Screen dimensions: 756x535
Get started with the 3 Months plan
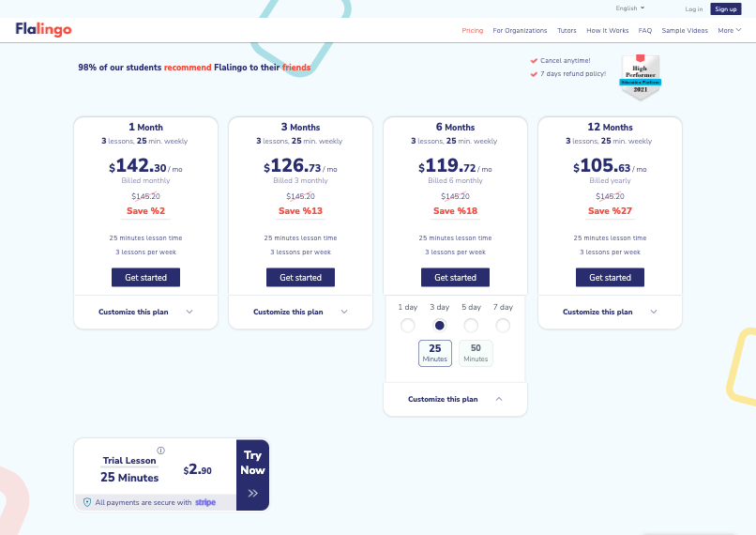click(x=300, y=278)
